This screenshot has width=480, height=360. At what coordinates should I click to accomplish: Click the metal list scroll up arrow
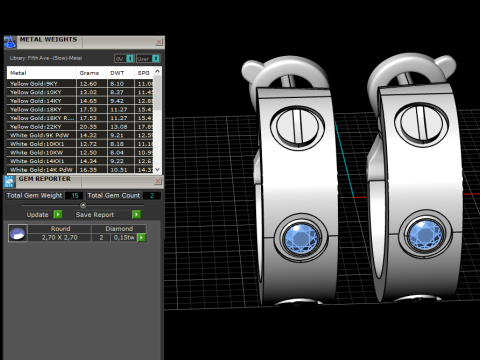(x=158, y=71)
